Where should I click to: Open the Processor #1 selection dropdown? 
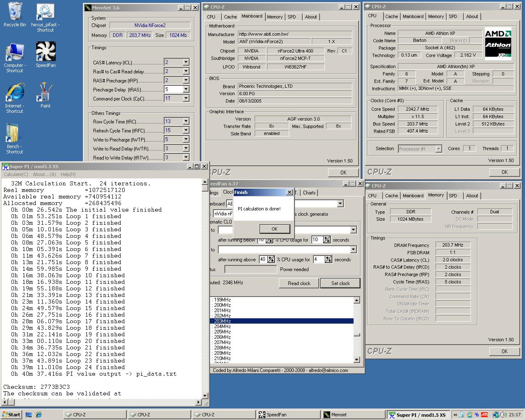[438, 149]
